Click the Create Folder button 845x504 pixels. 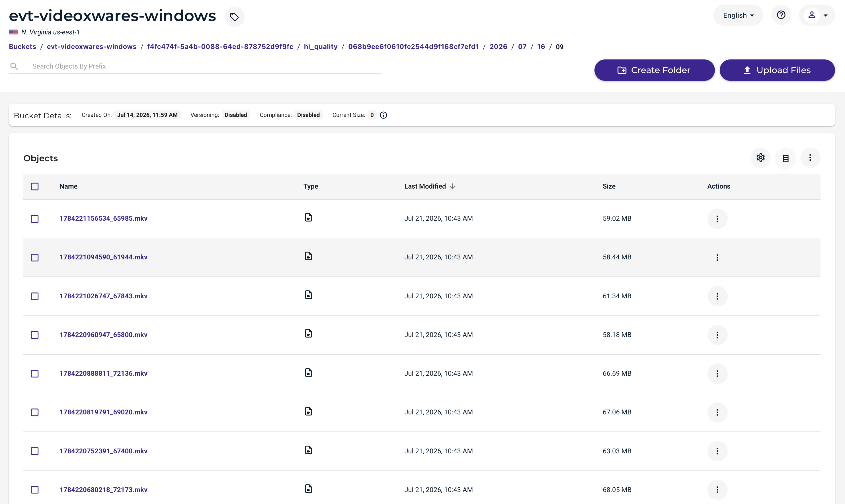(x=654, y=70)
